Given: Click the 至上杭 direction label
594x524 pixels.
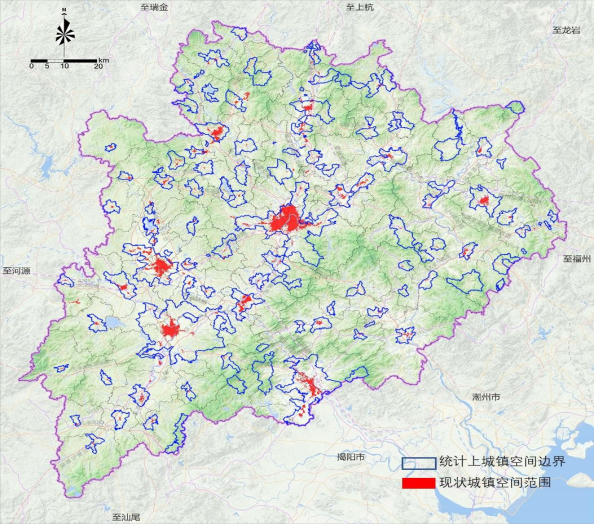Looking at the screenshot, I should [360, 7].
